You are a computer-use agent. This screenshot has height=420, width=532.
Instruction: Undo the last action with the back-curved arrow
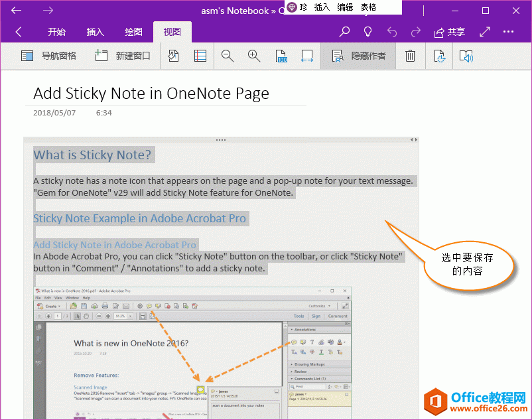(x=392, y=31)
